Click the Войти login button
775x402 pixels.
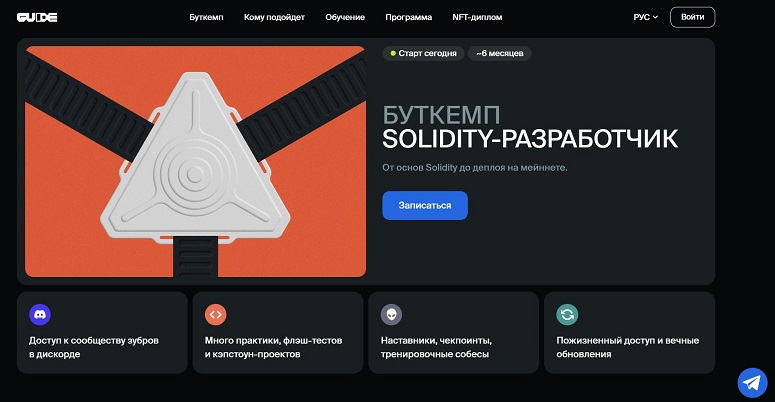(692, 17)
